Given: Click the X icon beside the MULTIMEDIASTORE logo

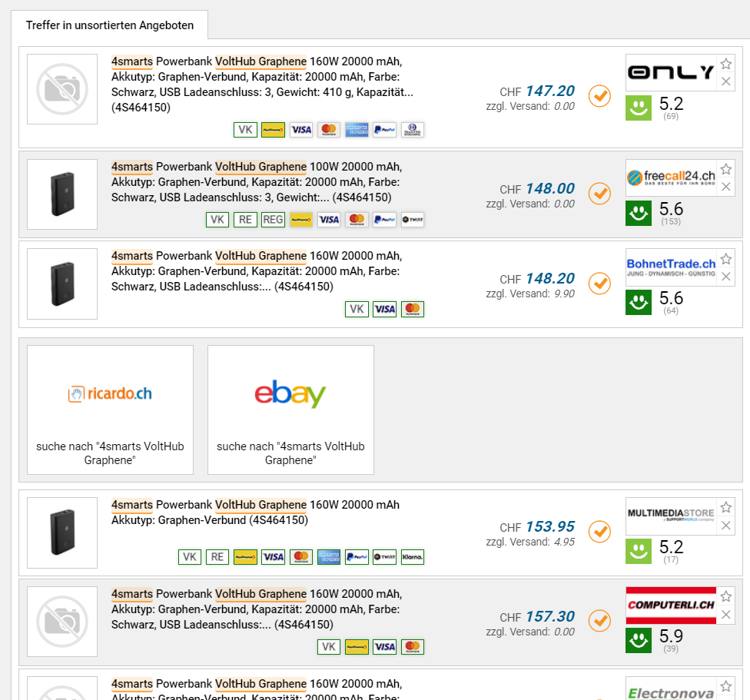Looking at the screenshot, I should [726, 526].
